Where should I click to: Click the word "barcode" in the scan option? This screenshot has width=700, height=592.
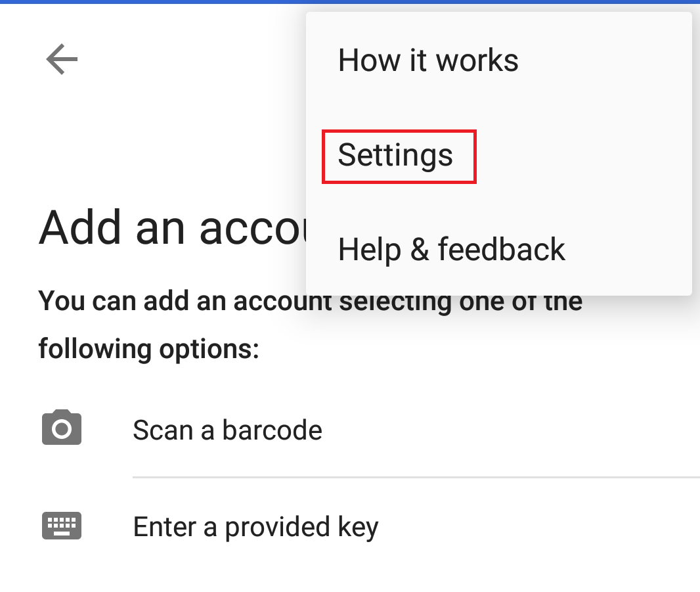coord(272,430)
